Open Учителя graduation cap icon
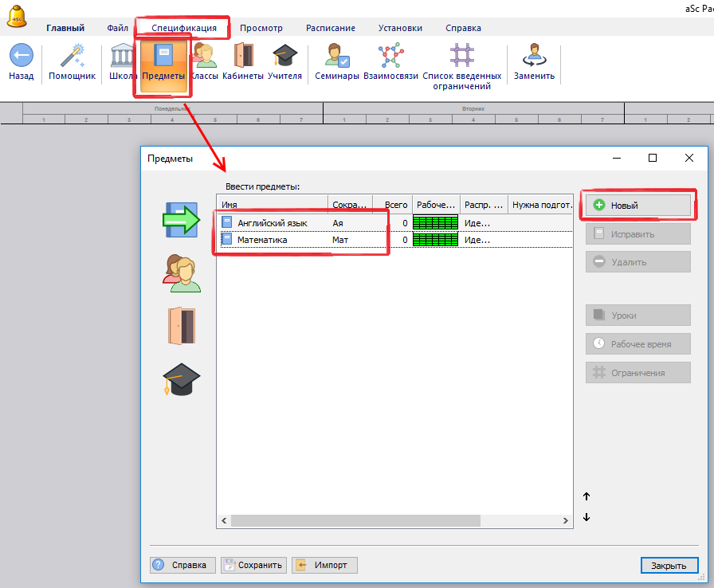 pyautogui.click(x=284, y=57)
